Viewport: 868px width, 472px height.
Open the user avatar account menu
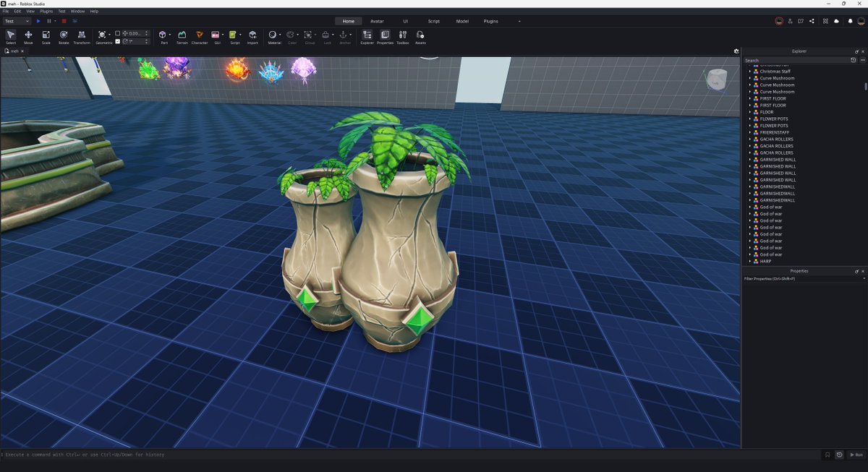click(x=861, y=21)
